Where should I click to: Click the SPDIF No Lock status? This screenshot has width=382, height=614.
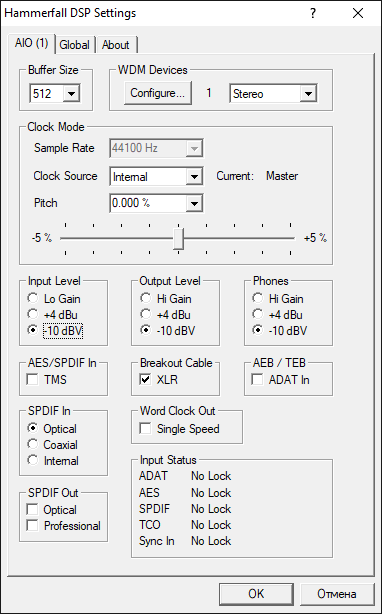click(211, 509)
